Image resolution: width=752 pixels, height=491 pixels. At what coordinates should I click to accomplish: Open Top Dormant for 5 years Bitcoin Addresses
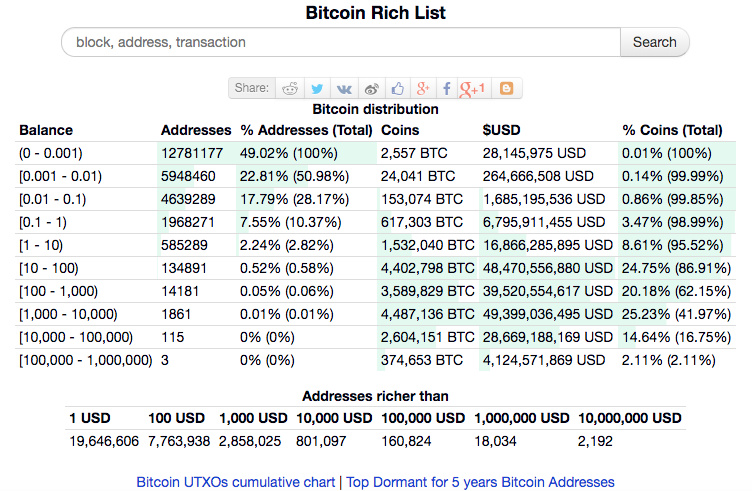pos(480,482)
